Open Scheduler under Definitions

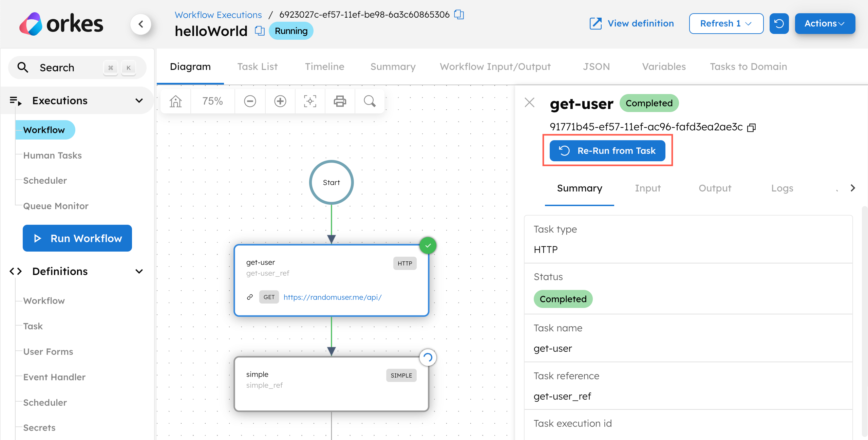click(x=45, y=402)
